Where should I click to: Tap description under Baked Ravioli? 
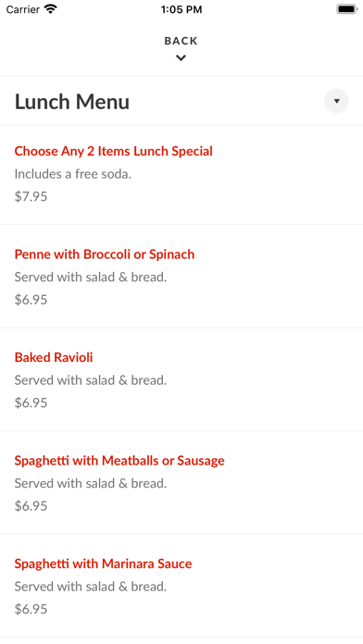coord(91,380)
